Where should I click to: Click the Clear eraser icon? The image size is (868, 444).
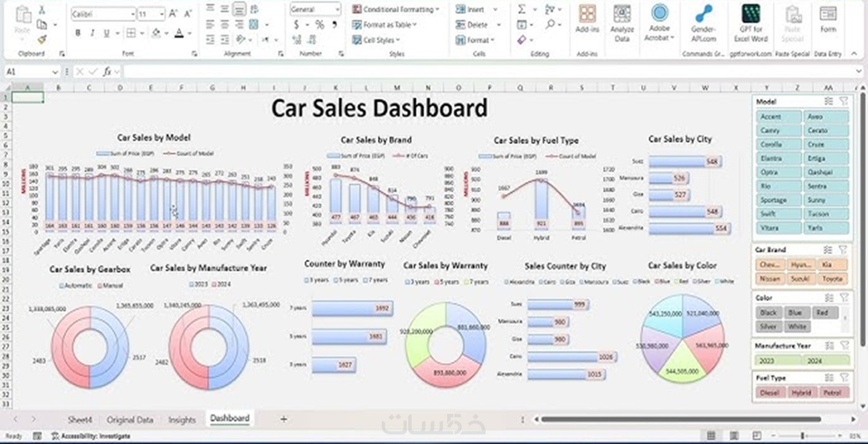[x=522, y=40]
